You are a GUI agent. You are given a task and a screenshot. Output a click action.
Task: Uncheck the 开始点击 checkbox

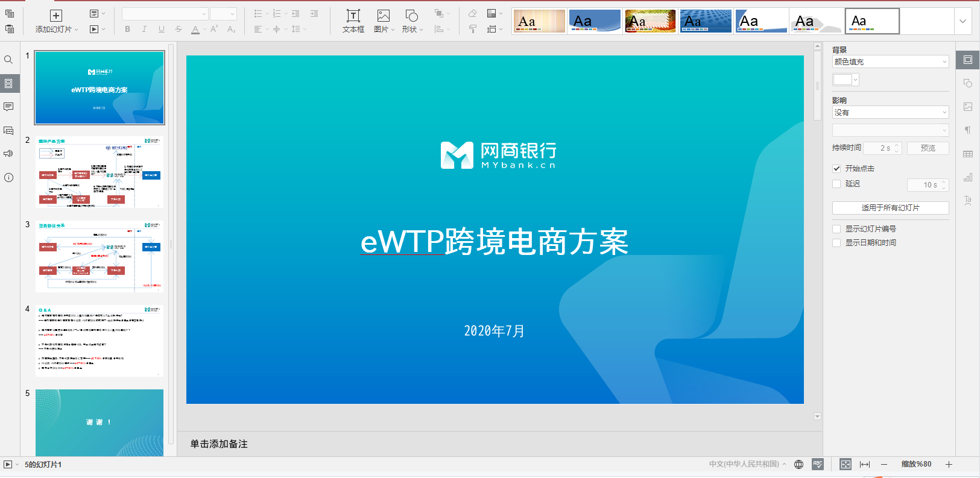836,169
